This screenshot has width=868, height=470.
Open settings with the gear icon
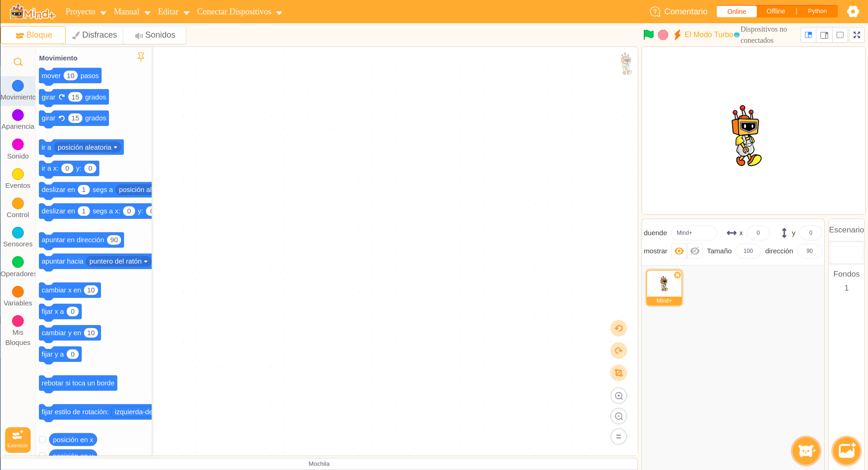[853, 11]
